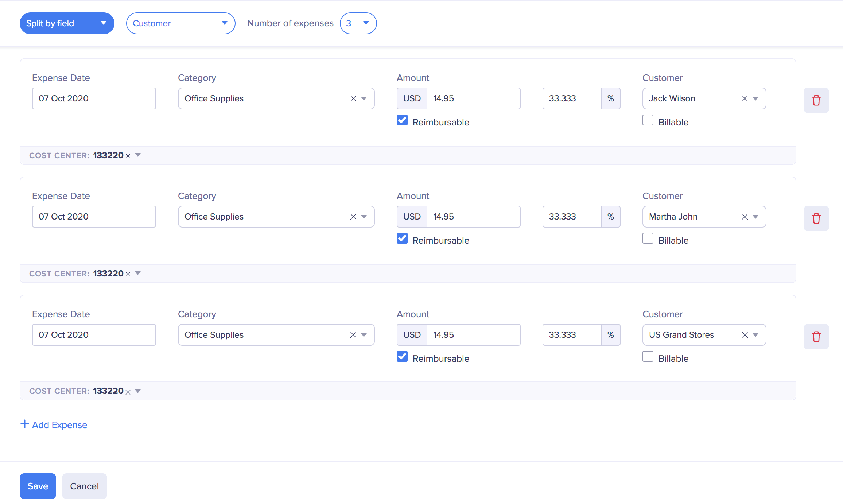Click the plus icon beside Add Expense

coord(24,424)
